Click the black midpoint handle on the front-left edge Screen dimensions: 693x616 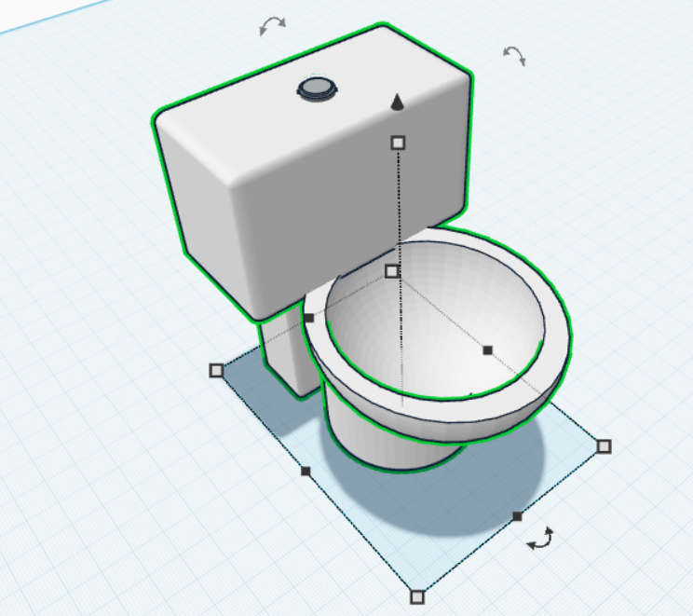(306, 472)
